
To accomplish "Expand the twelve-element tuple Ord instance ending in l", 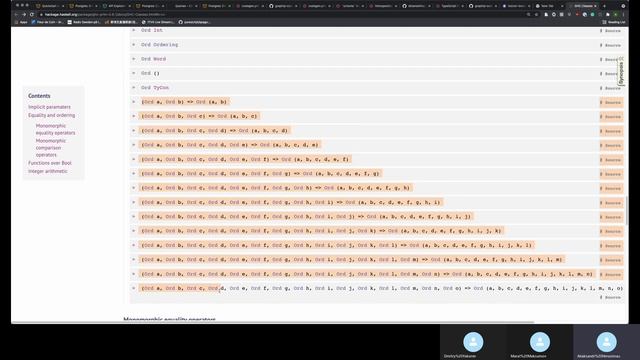I will point(133,245).
